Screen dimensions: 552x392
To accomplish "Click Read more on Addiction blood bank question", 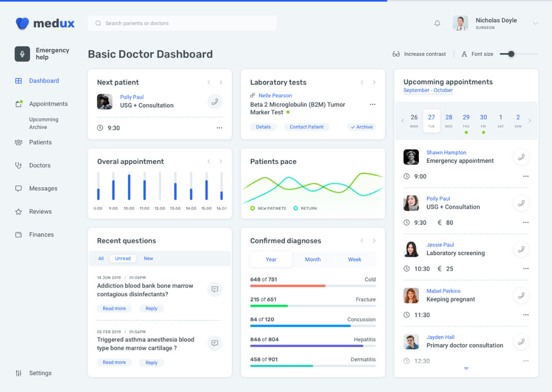I will (114, 309).
